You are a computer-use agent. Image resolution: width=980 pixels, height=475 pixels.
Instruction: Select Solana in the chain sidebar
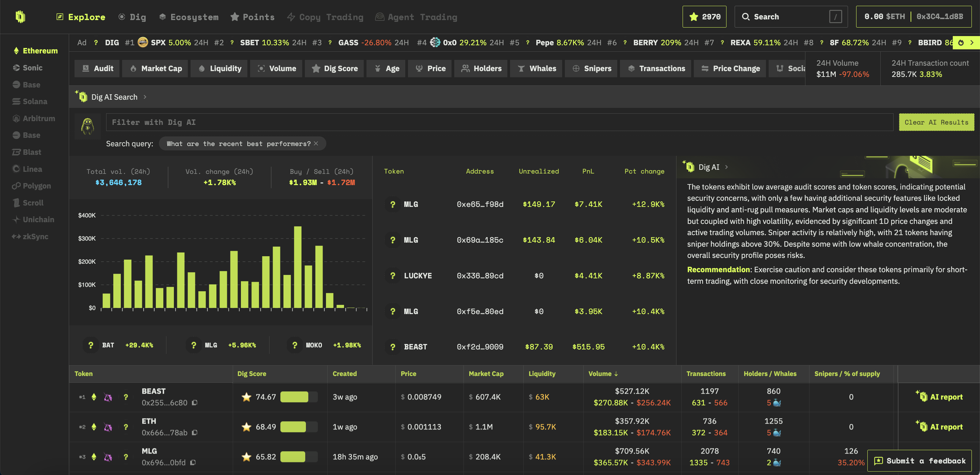pyautogui.click(x=35, y=101)
